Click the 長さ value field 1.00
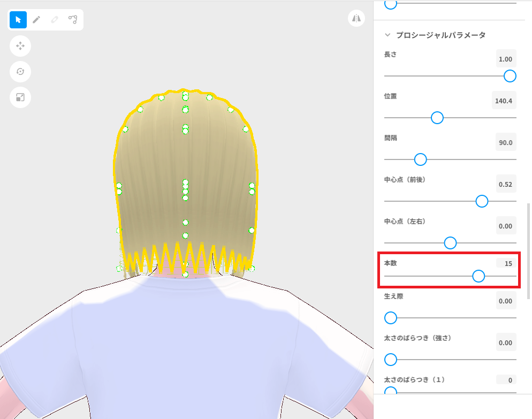The image size is (532, 419). point(506,59)
